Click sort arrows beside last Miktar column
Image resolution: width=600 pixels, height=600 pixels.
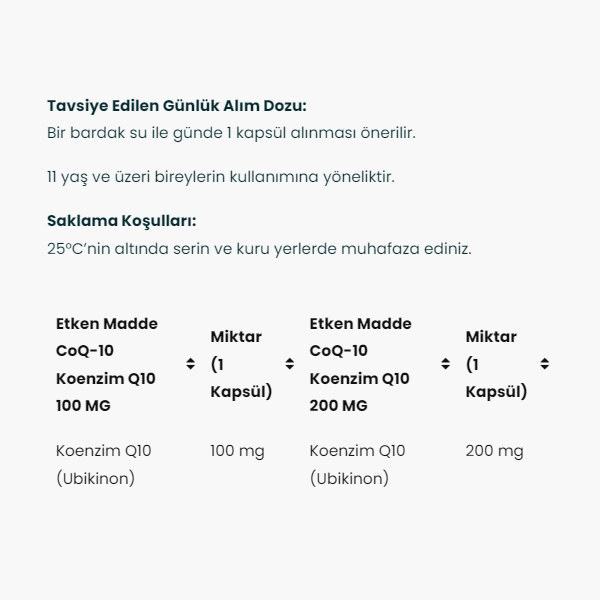(545, 364)
